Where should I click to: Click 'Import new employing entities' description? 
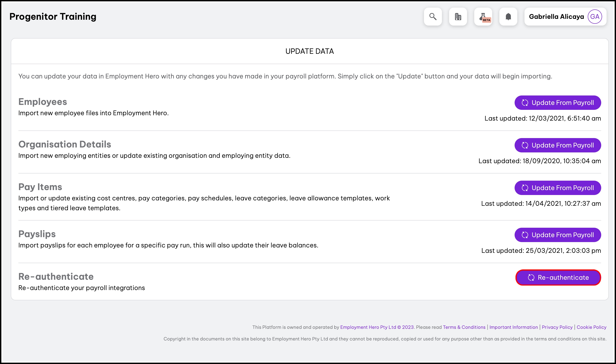[154, 156]
